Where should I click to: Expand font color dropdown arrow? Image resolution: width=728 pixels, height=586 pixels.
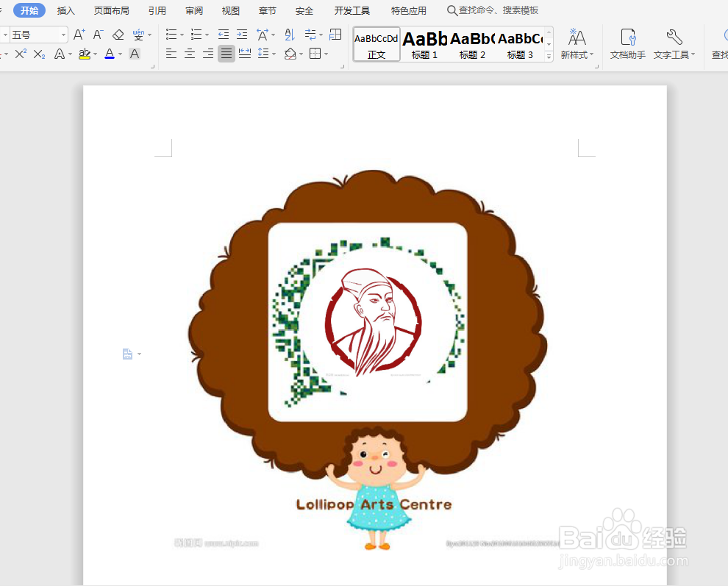121,54
